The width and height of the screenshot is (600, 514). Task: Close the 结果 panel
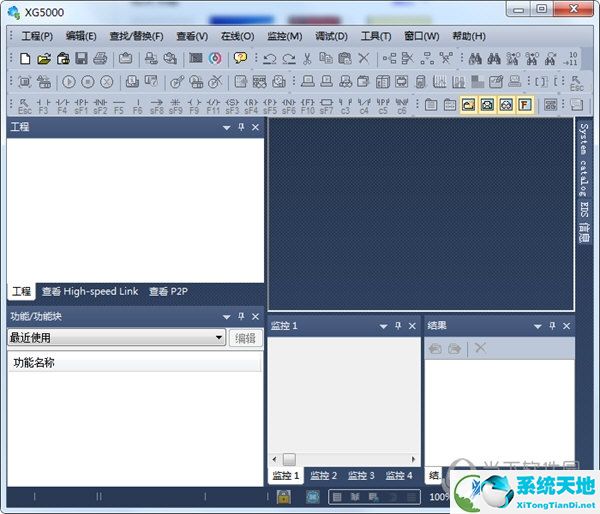[x=567, y=326]
